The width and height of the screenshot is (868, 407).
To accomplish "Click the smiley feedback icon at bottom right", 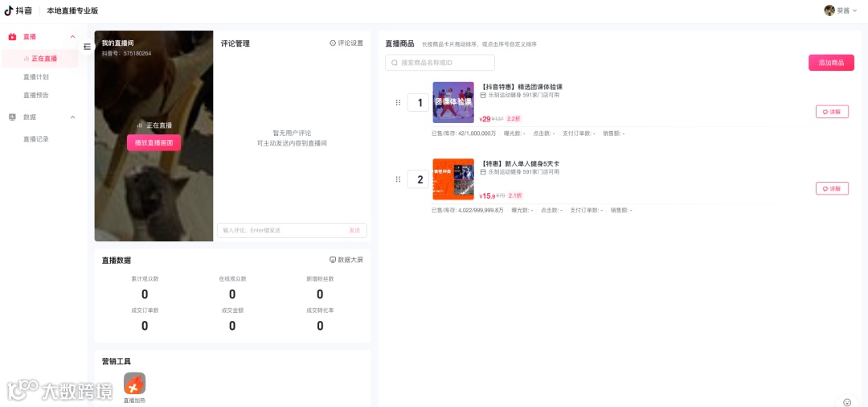I will (x=846, y=402).
